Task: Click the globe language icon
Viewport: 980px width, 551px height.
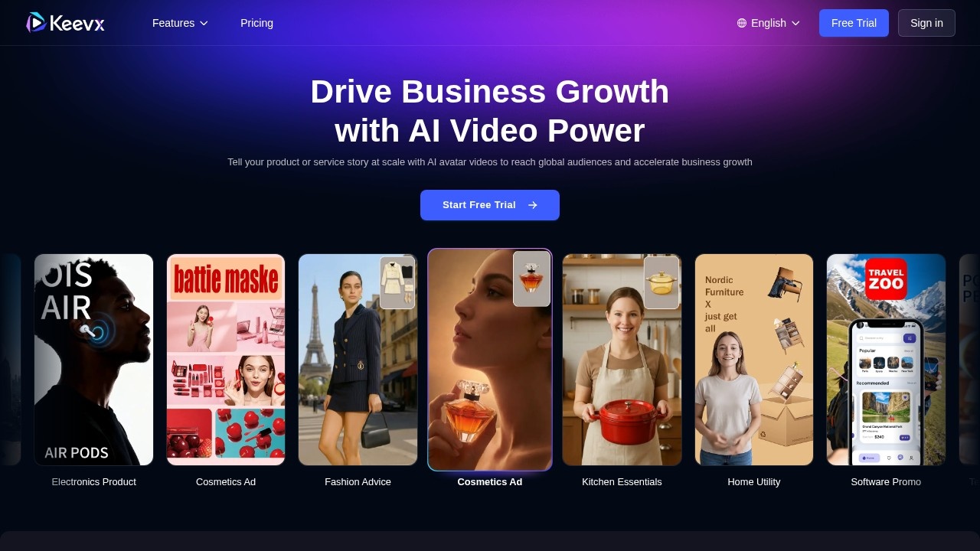Action: click(x=742, y=23)
